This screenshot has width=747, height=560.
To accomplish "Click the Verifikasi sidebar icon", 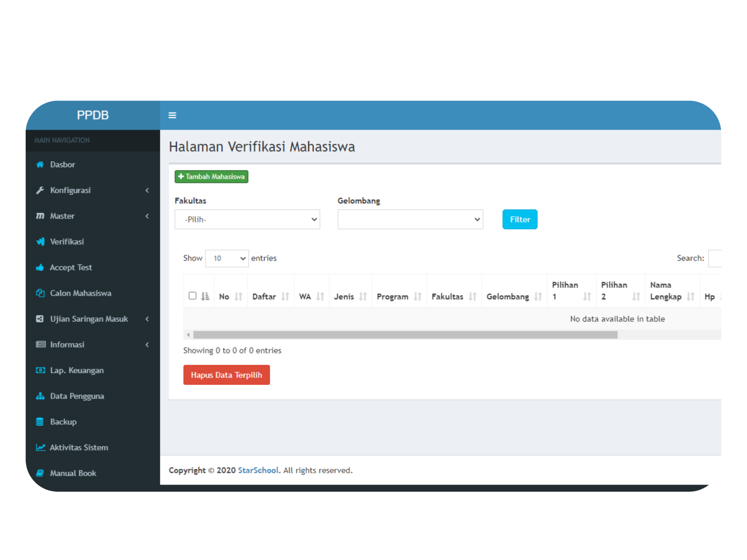I will pos(40,242).
